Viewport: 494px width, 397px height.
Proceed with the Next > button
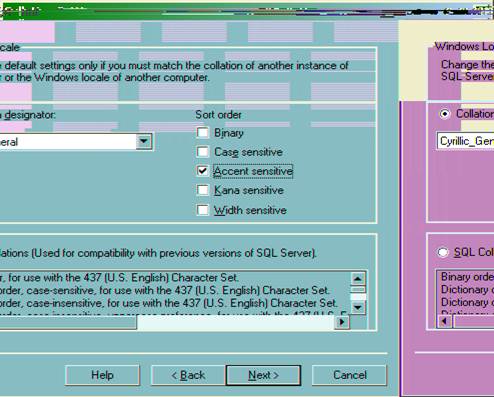[263, 375]
